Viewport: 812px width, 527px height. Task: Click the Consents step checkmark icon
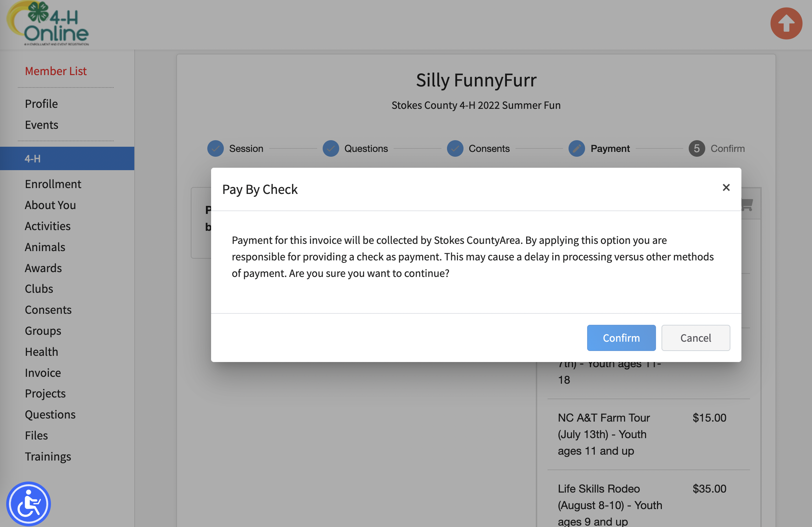pyautogui.click(x=455, y=148)
